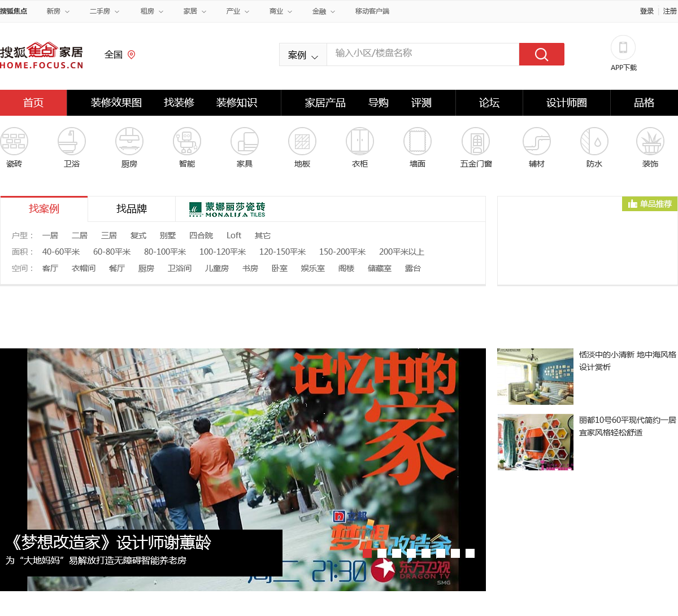
Task: Click the 注册 register link
Action: click(670, 11)
